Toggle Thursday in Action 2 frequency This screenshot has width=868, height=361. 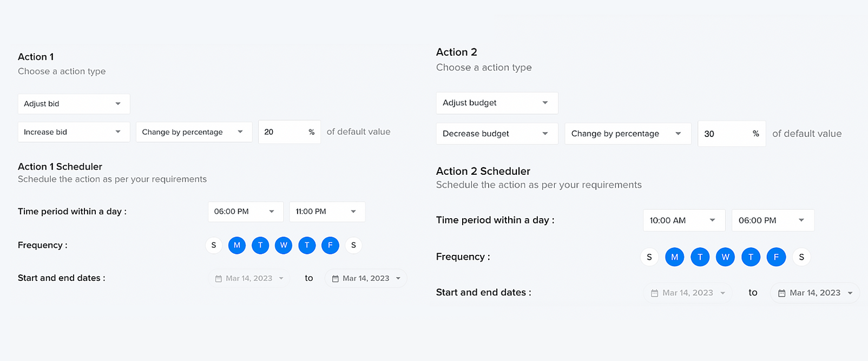pos(751,257)
